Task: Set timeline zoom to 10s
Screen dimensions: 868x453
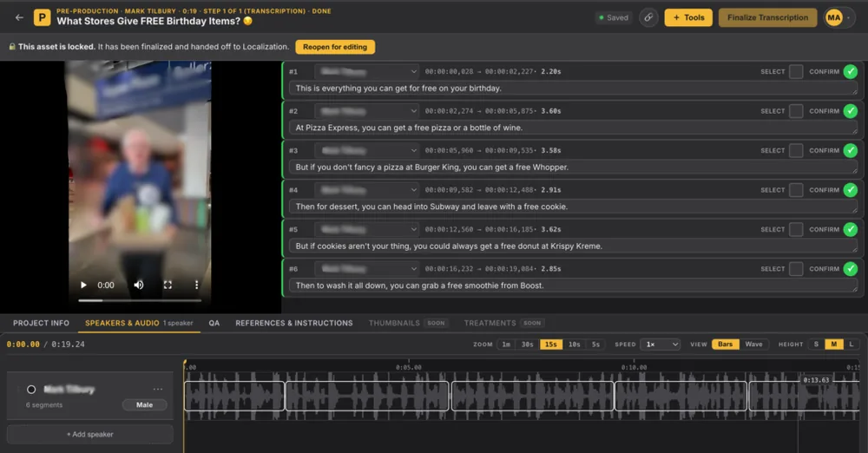Action: click(575, 345)
